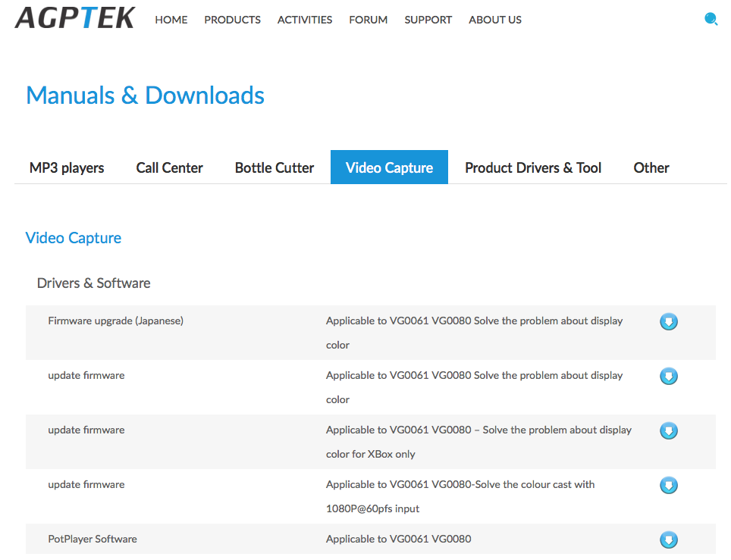The width and height of the screenshot is (731, 560).
Task: Open the PRODUCTS menu
Action: (232, 20)
